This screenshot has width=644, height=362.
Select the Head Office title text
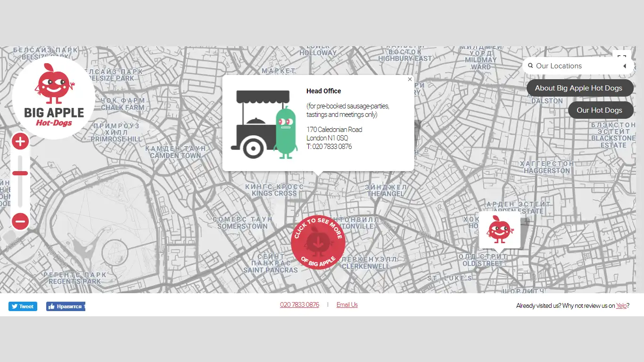pyautogui.click(x=323, y=91)
